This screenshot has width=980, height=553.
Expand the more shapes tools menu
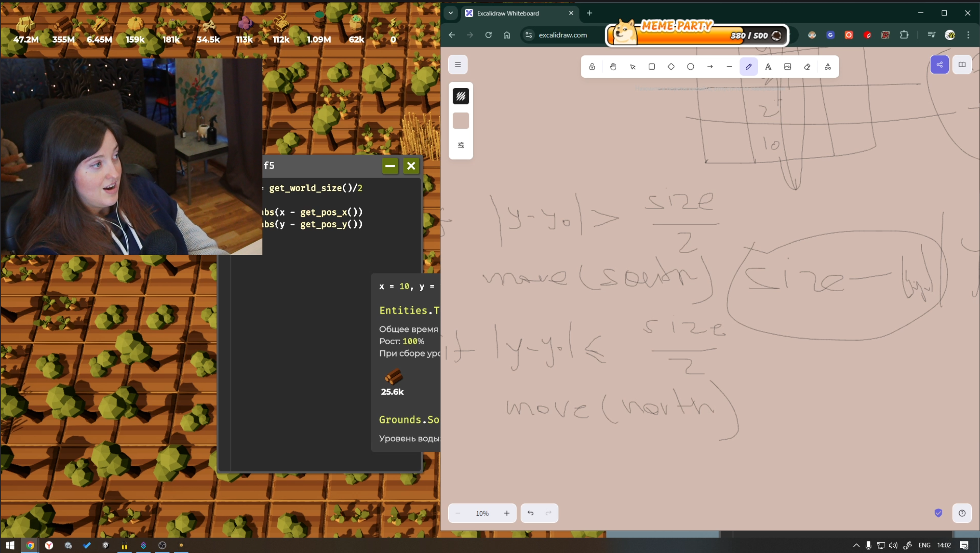point(827,67)
